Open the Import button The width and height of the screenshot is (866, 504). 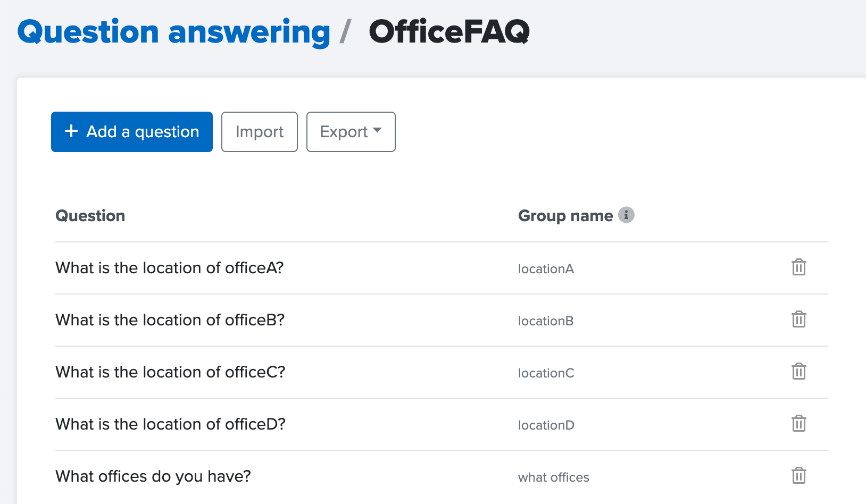click(260, 132)
